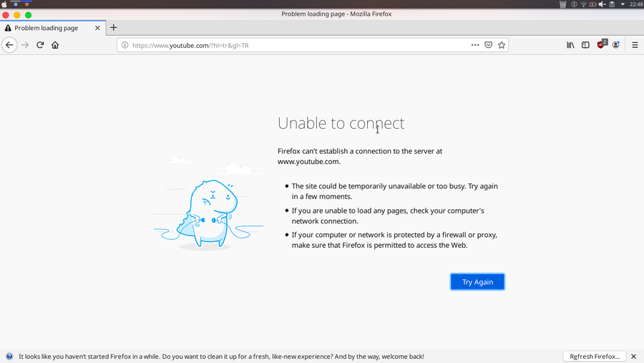Save page to Pocket

coord(488,45)
